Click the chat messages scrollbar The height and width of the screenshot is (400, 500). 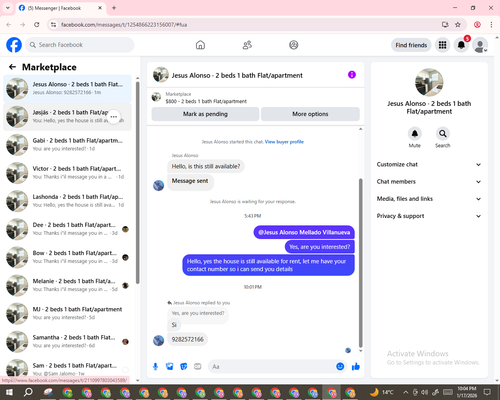point(360,263)
